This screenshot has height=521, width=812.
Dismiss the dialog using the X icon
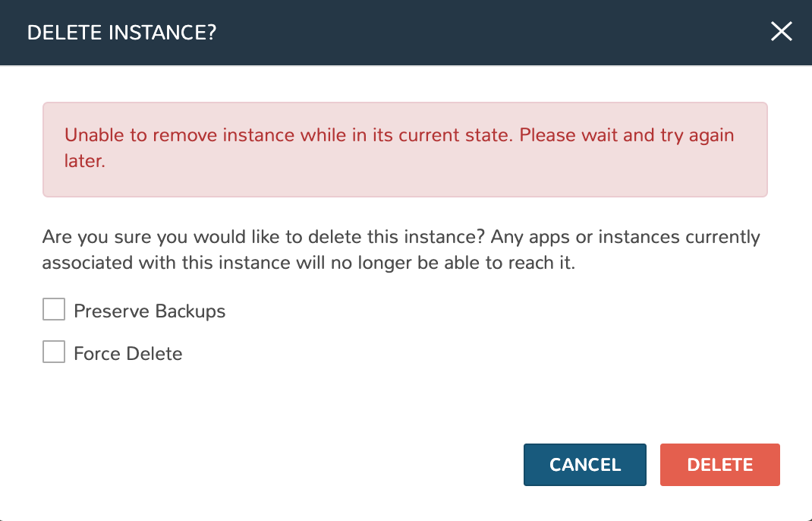(x=781, y=32)
